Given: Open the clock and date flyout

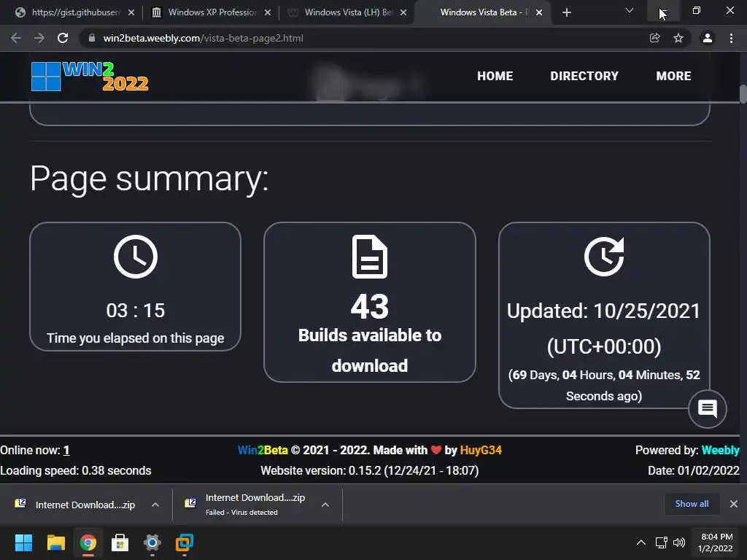Looking at the screenshot, I should coord(716,542).
